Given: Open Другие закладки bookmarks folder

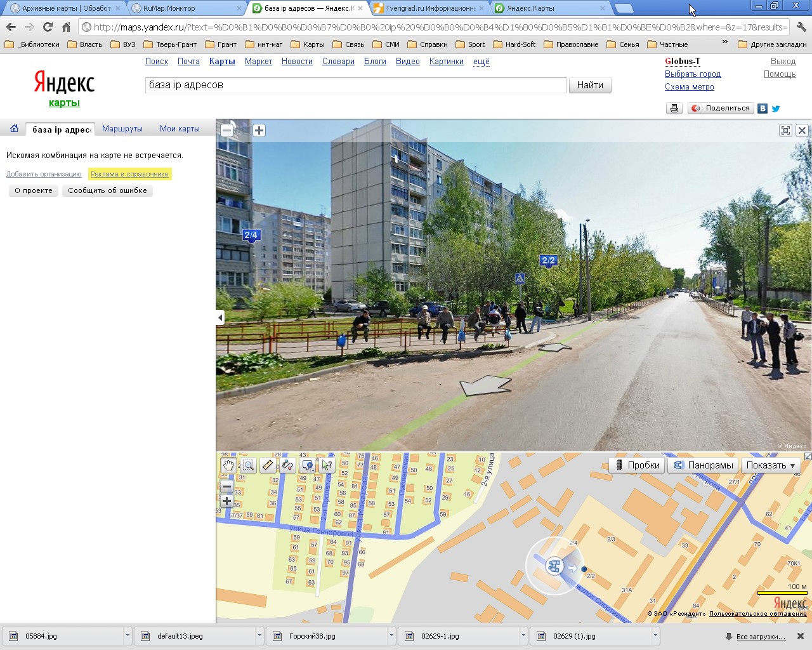Looking at the screenshot, I should (773, 44).
